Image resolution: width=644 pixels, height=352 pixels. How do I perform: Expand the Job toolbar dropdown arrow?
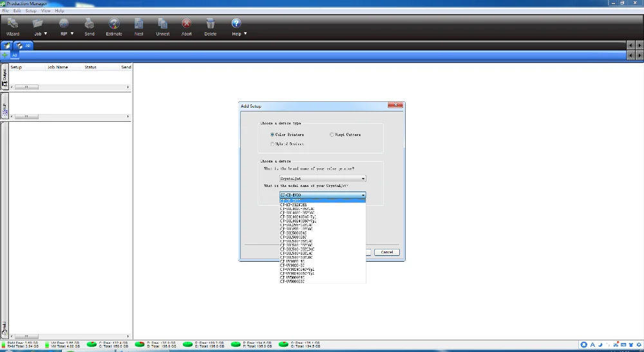pos(46,34)
